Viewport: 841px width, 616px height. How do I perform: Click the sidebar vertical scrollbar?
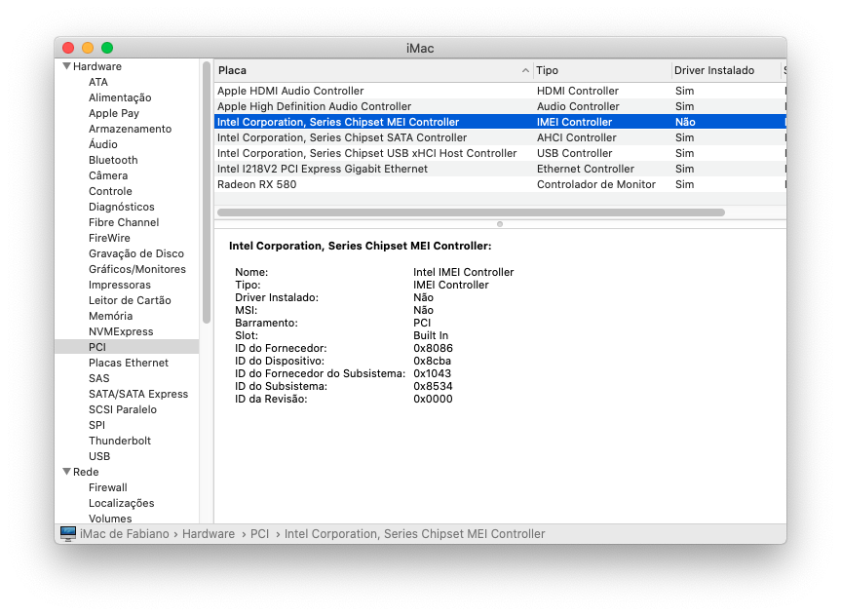(207, 193)
